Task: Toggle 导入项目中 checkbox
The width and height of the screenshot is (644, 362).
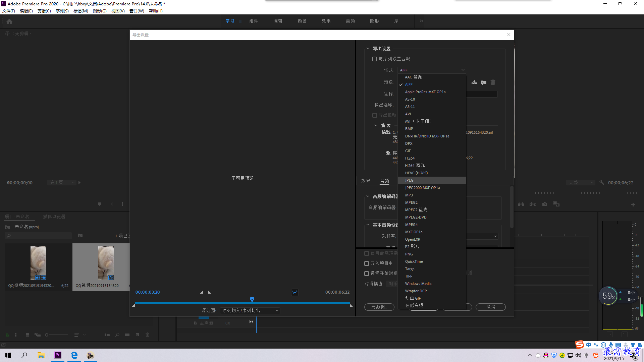Action: tap(367, 263)
